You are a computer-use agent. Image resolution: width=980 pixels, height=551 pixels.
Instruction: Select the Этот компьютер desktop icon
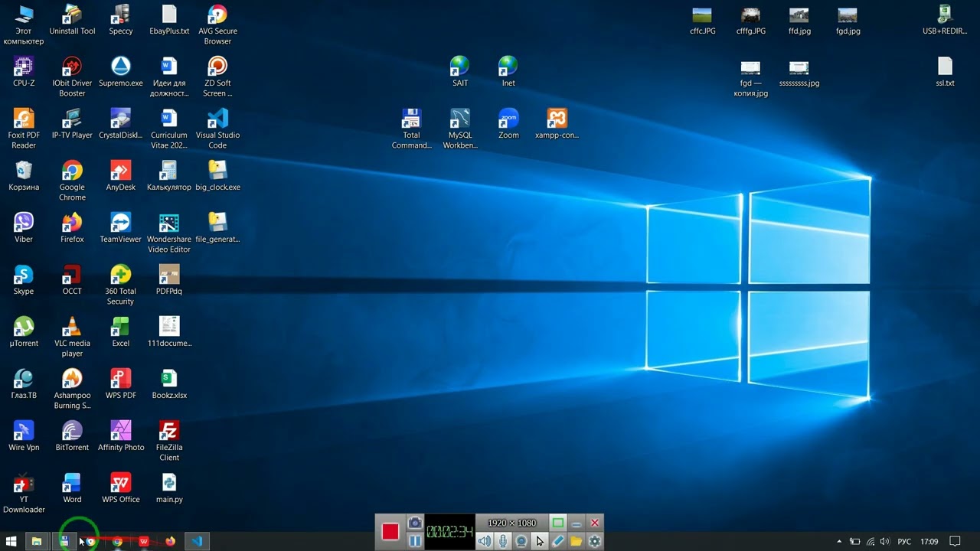[24, 24]
